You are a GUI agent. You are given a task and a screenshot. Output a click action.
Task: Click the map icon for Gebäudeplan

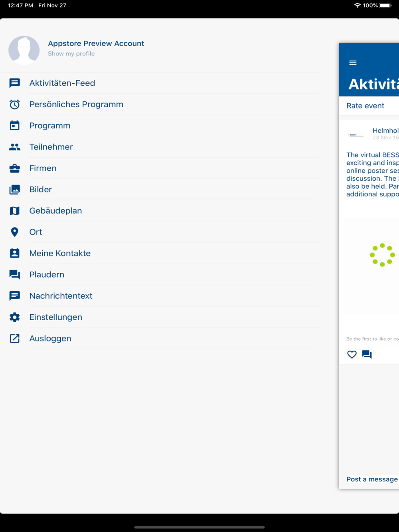point(15,211)
